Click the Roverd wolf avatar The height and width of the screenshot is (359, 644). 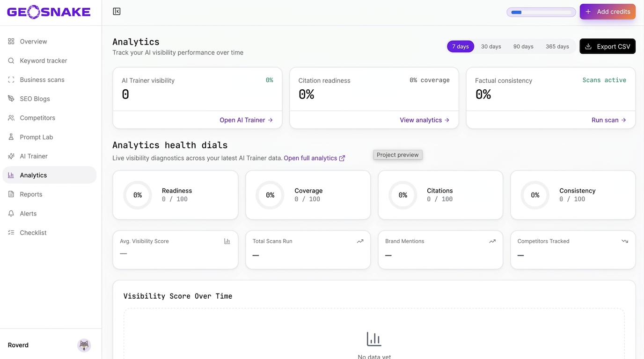click(84, 345)
